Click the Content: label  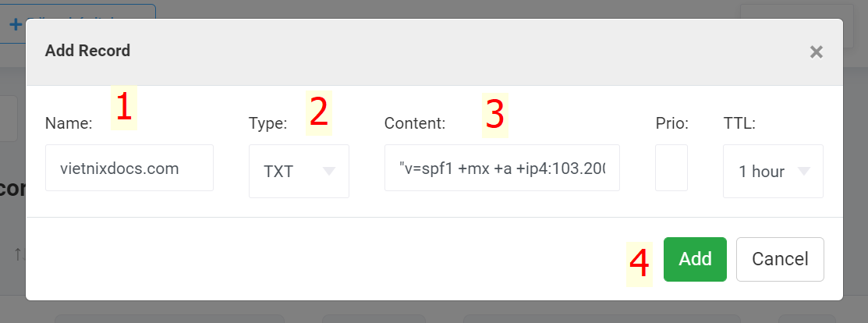415,123
